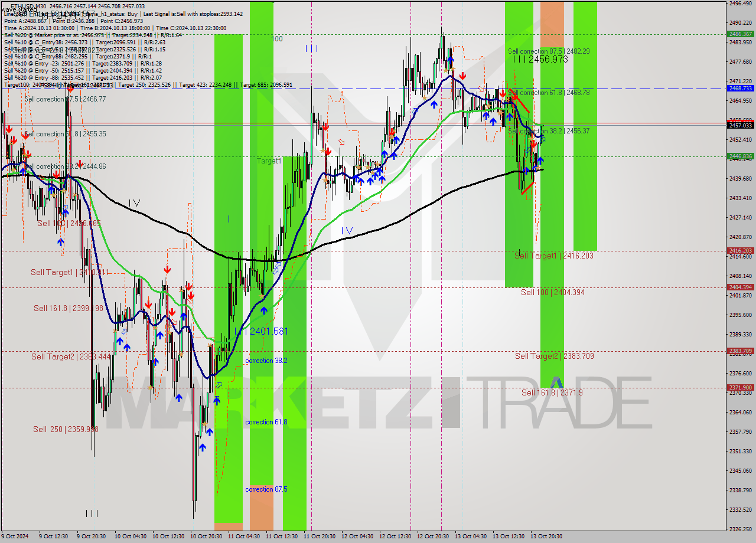Click '10 Oct 20:30' on time axis
The width and height of the screenshot is (756, 543).
click(206, 537)
